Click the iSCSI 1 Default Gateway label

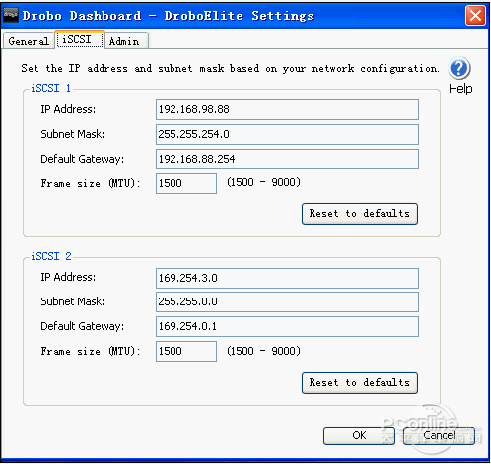[x=82, y=159]
